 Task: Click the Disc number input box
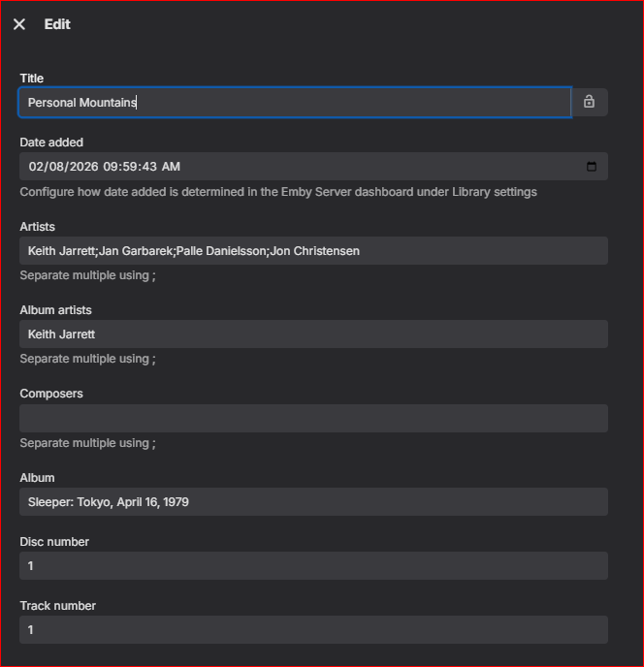(313, 566)
